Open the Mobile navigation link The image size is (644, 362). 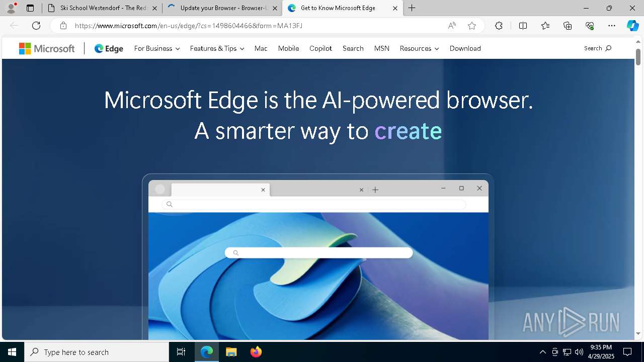point(288,48)
